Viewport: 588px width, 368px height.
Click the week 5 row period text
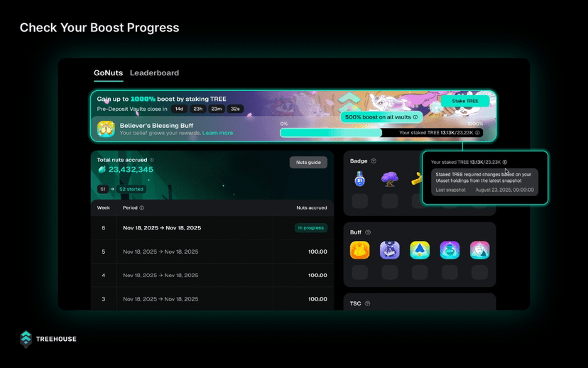pyautogui.click(x=160, y=251)
